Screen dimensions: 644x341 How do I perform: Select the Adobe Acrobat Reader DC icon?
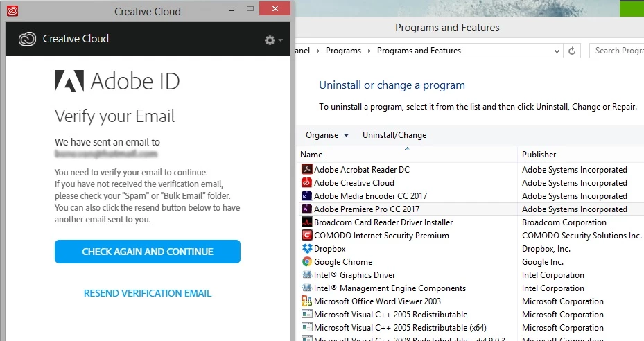click(307, 169)
